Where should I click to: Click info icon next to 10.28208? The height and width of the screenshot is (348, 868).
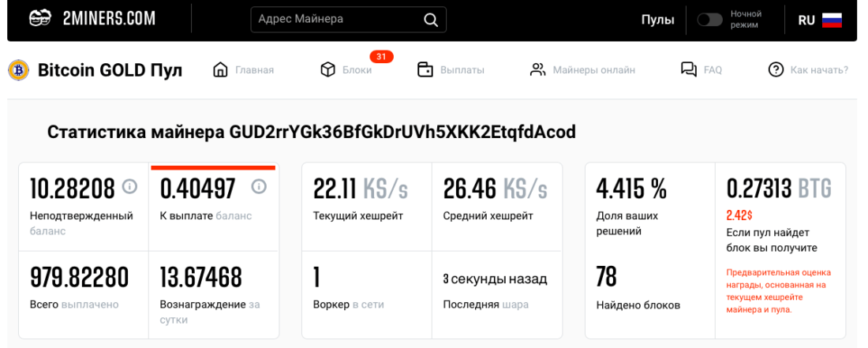click(129, 186)
